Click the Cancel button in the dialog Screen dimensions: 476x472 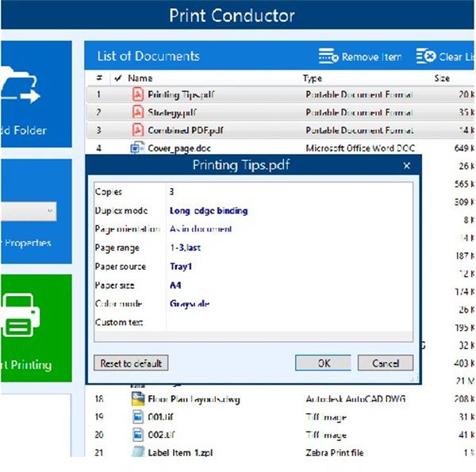384,363
